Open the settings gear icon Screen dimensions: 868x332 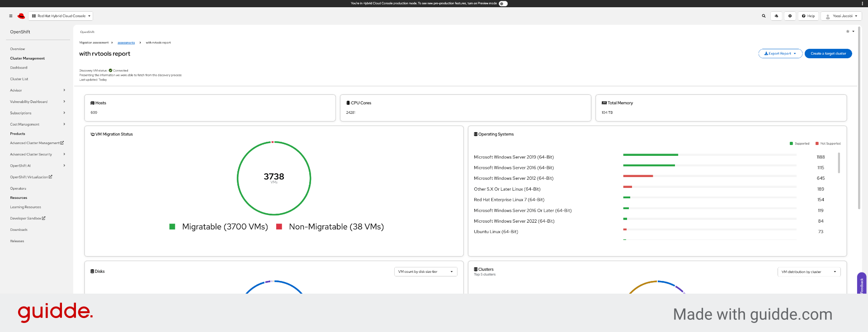[790, 16]
